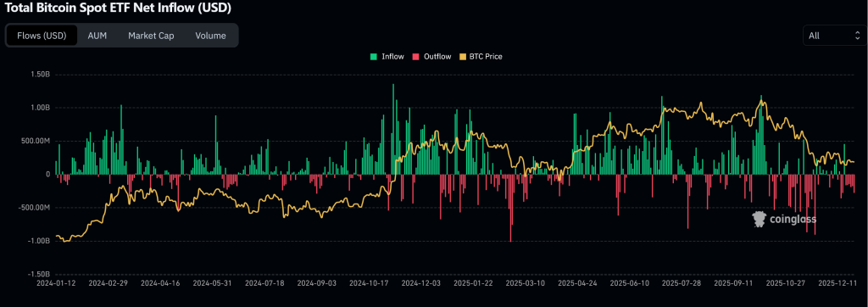Click the -1.00B y-axis label
Viewport: 868px width, 307px height.
[39, 241]
